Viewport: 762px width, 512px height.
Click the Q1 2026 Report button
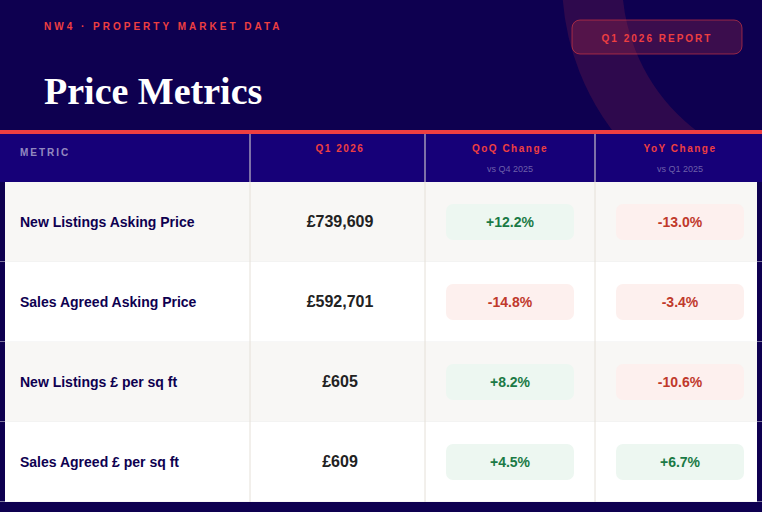pos(656,38)
